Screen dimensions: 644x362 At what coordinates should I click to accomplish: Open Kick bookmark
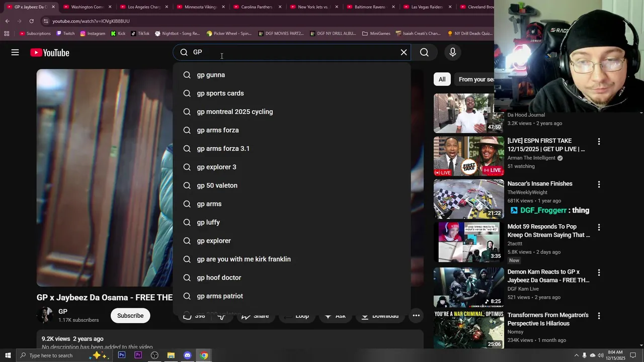coord(118,34)
